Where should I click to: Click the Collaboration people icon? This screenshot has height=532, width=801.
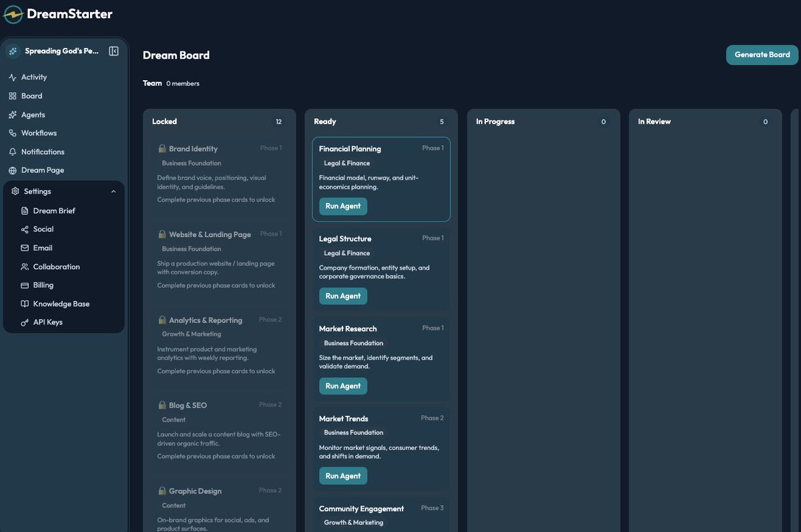(x=25, y=267)
